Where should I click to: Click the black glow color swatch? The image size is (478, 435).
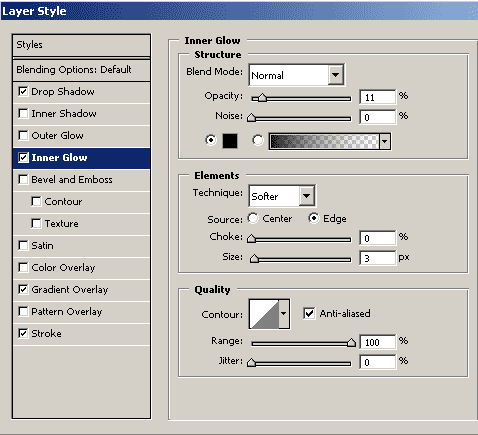(230, 141)
